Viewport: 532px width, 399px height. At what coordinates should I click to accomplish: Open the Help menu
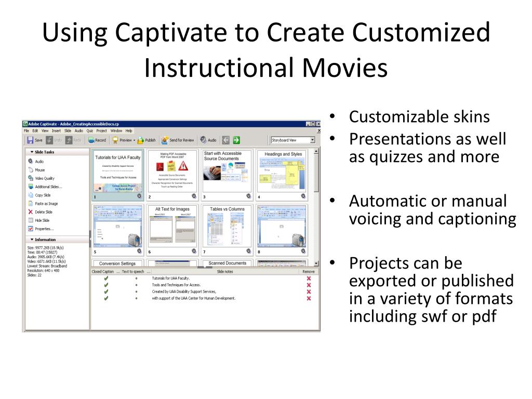pos(129,130)
